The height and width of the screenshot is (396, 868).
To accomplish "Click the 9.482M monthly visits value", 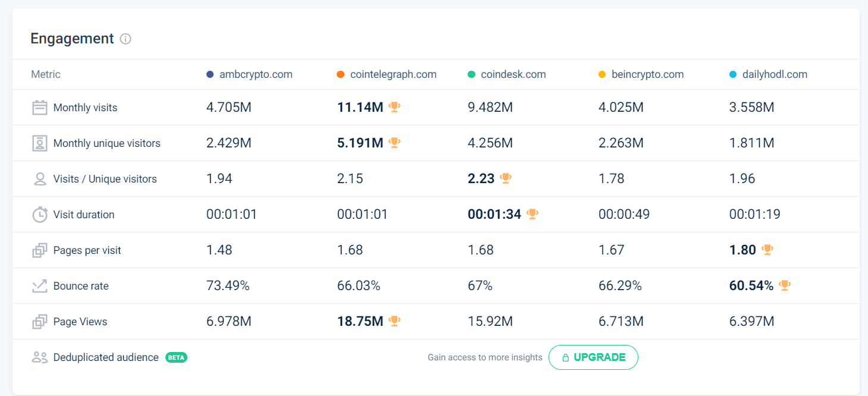I will [x=490, y=108].
